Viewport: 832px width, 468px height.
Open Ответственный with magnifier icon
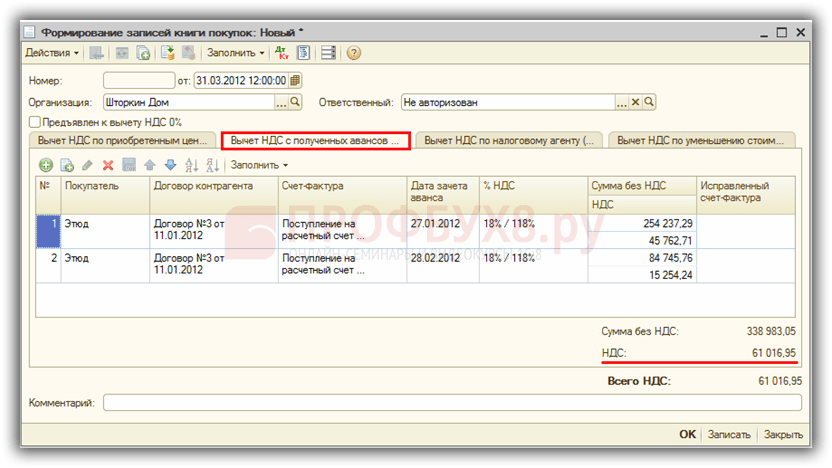tap(649, 102)
